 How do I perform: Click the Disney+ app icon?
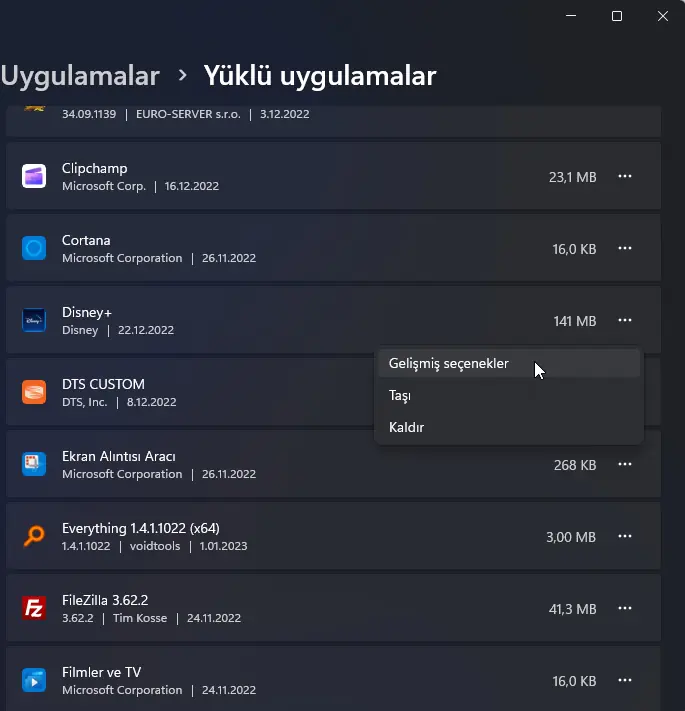point(34,320)
